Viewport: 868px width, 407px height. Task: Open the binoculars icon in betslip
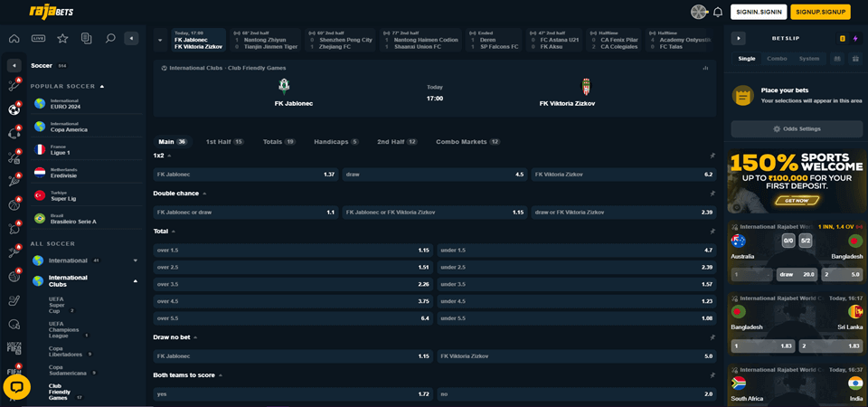pos(837,59)
